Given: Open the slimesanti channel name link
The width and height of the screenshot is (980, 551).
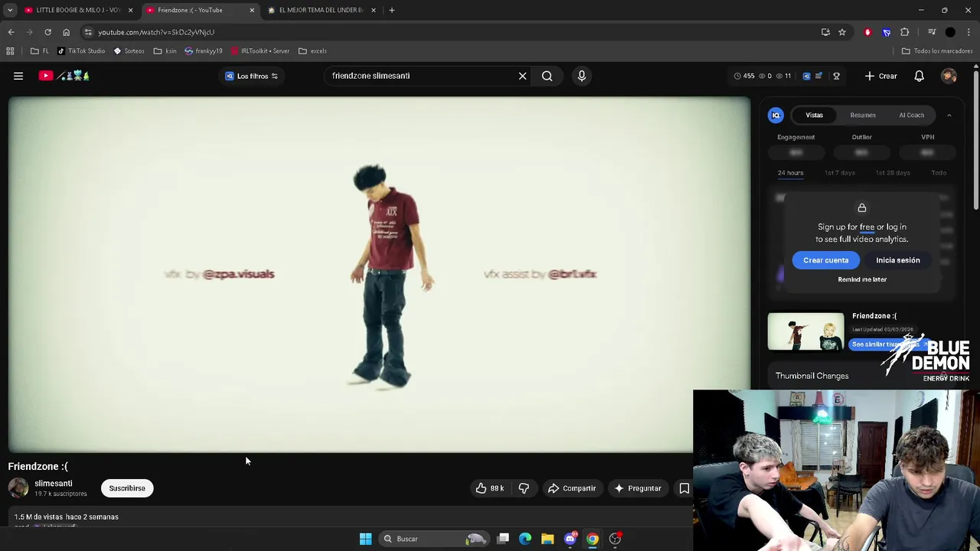Looking at the screenshot, I should (x=54, y=484).
